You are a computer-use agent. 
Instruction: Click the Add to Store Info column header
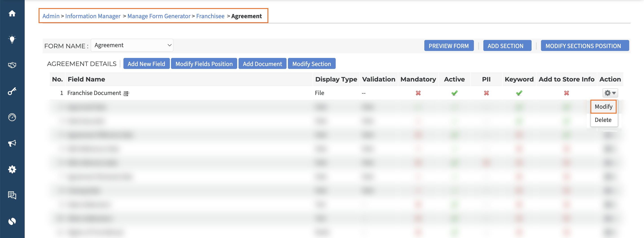click(567, 79)
